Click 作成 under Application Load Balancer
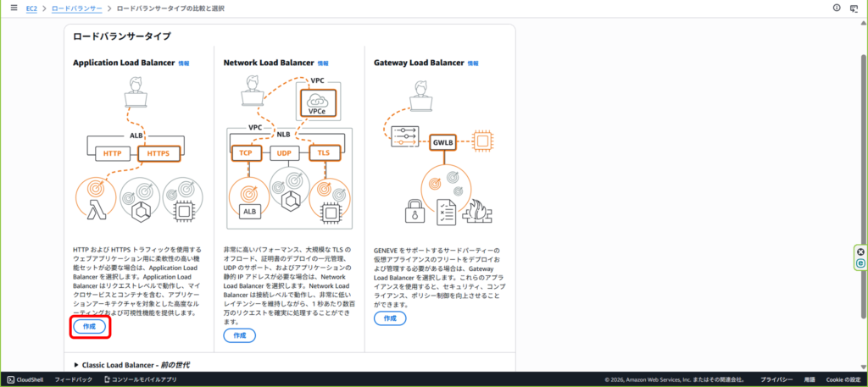This screenshot has width=868, height=387. 90,326
